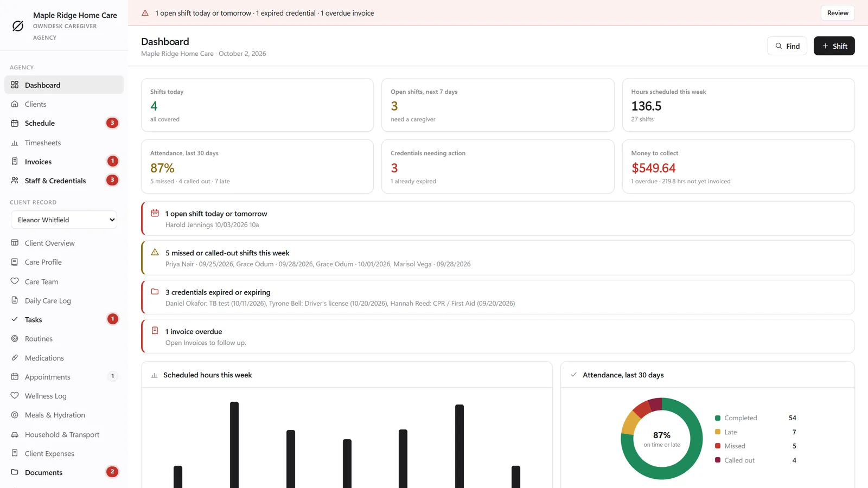This screenshot has width=868, height=488.
Task: Click the Missed legend entry in attendance chart
Action: [x=756, y=446]
